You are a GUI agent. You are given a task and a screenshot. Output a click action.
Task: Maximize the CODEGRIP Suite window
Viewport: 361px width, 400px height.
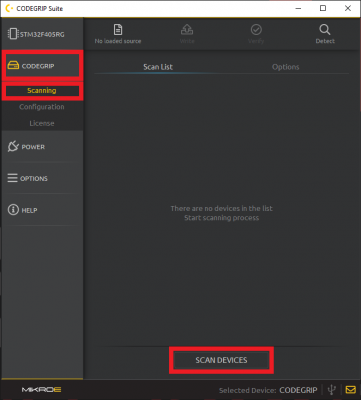(323, 8)
